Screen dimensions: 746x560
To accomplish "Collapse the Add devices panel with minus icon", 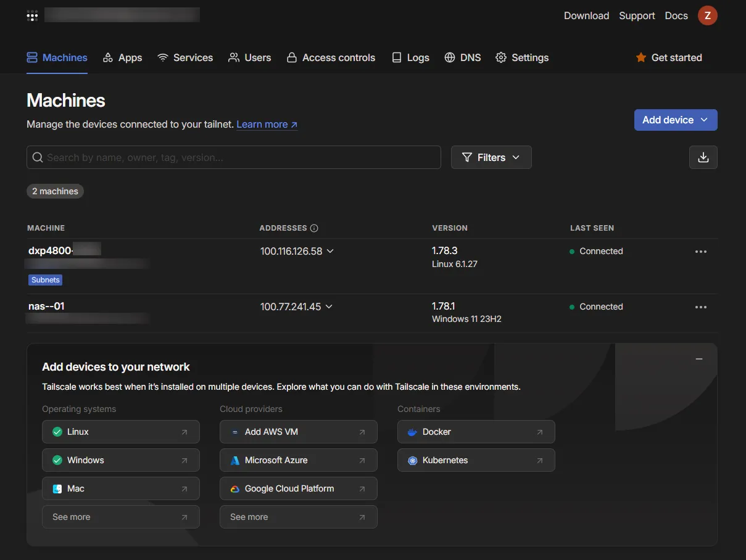I will [x=699, y=359].
